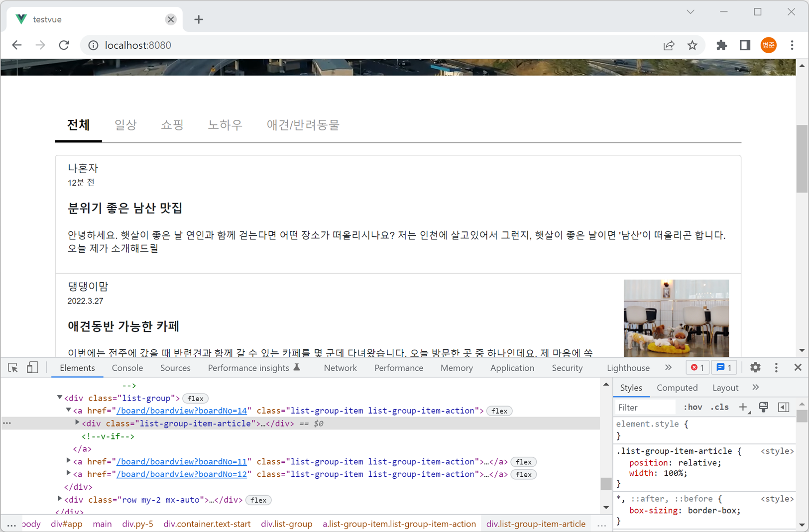Open the Performance tab
The image size is (809, 532).
point(399,368)
